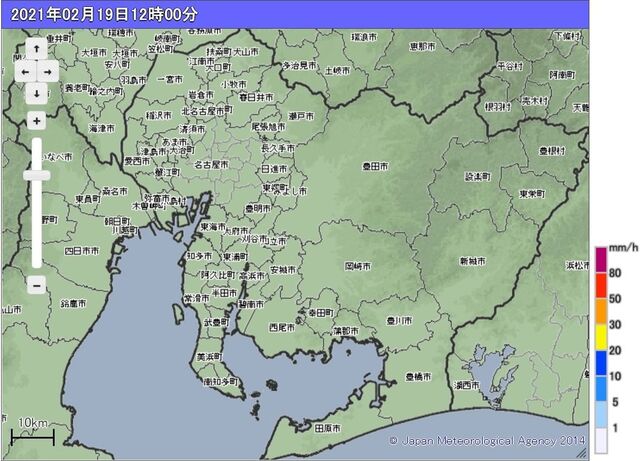Click the 豊川市 label on the map
The image size is (640, 461).
click(399, 321)
